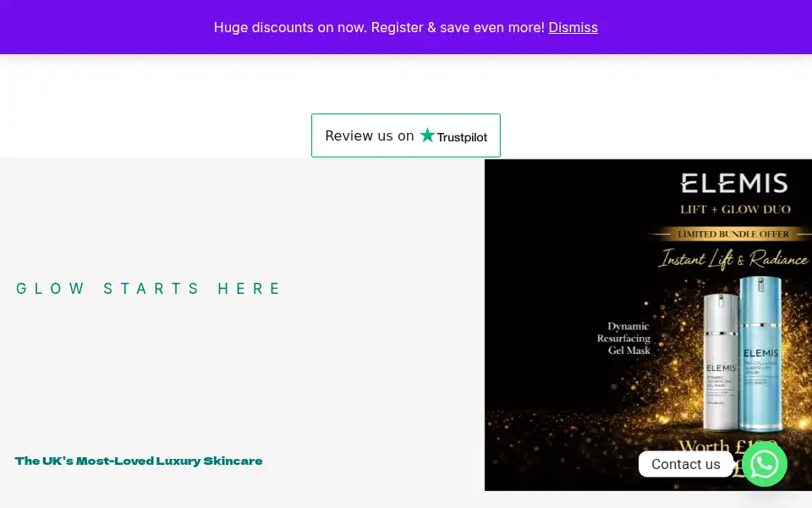Click the Huge discounts on now banner text
812x508 pixels.
click(379, 27)
